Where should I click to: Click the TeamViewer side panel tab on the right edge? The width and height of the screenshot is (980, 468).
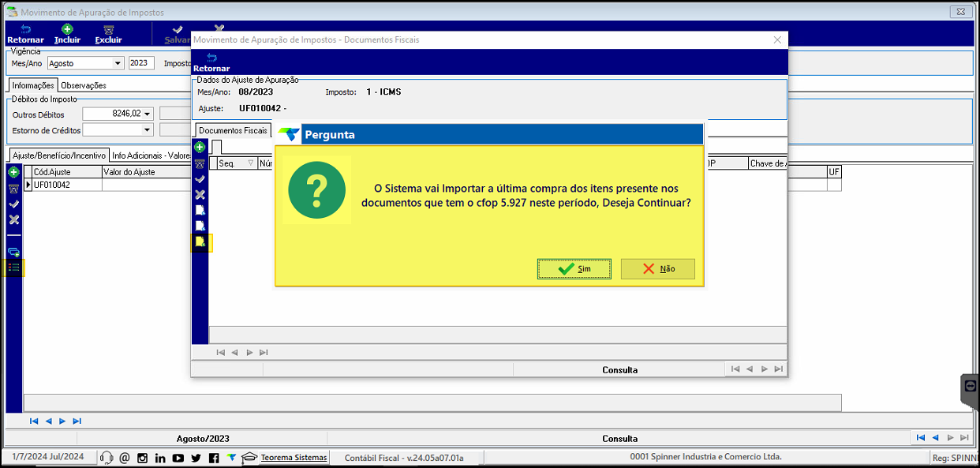pos(970,391)
